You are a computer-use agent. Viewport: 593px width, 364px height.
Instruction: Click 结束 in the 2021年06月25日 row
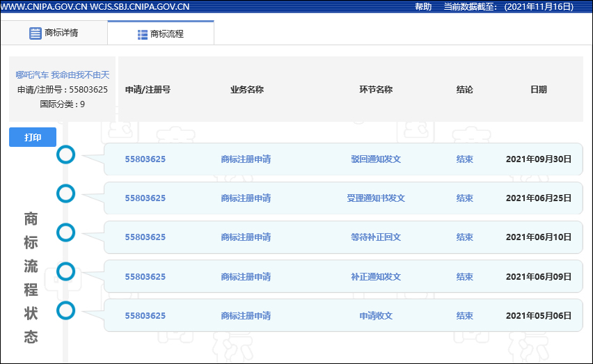click(464, 198)
